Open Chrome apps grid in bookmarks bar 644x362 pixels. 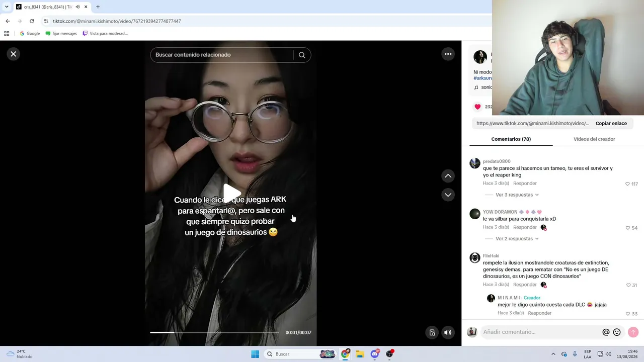(x=7, y=34)
